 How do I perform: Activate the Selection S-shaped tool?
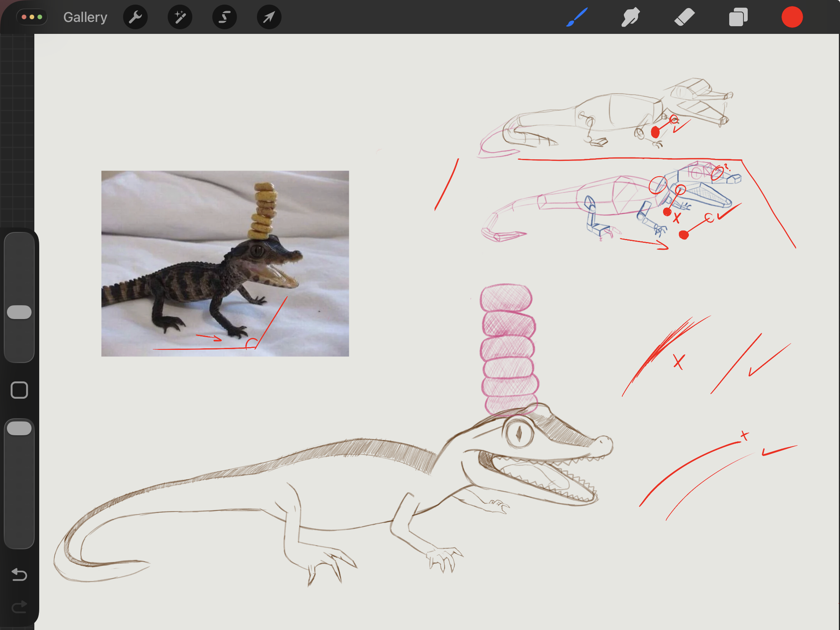tap(224, 17)
